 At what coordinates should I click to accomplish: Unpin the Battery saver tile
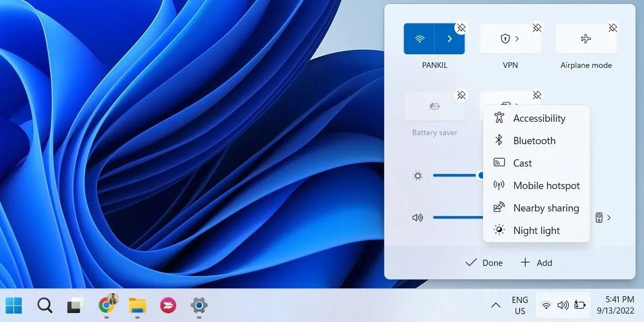pyautogui.click(x=461, y=95)
